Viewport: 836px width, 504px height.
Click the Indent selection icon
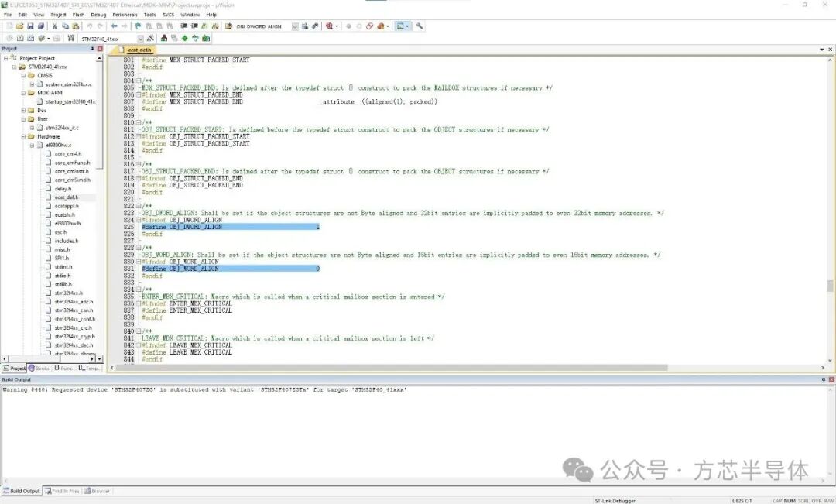[x=184, y=26]
